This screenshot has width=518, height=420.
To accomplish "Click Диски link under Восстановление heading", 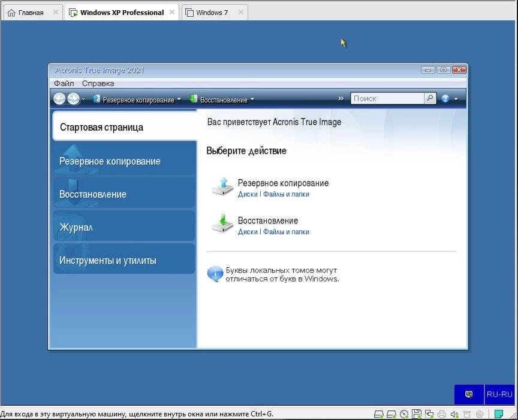I will pyautogui.click(x=248, y=232).
